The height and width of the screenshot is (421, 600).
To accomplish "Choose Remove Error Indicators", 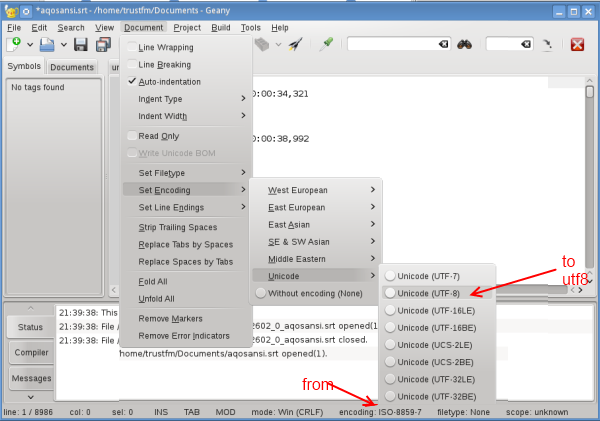I will [186, 336].
